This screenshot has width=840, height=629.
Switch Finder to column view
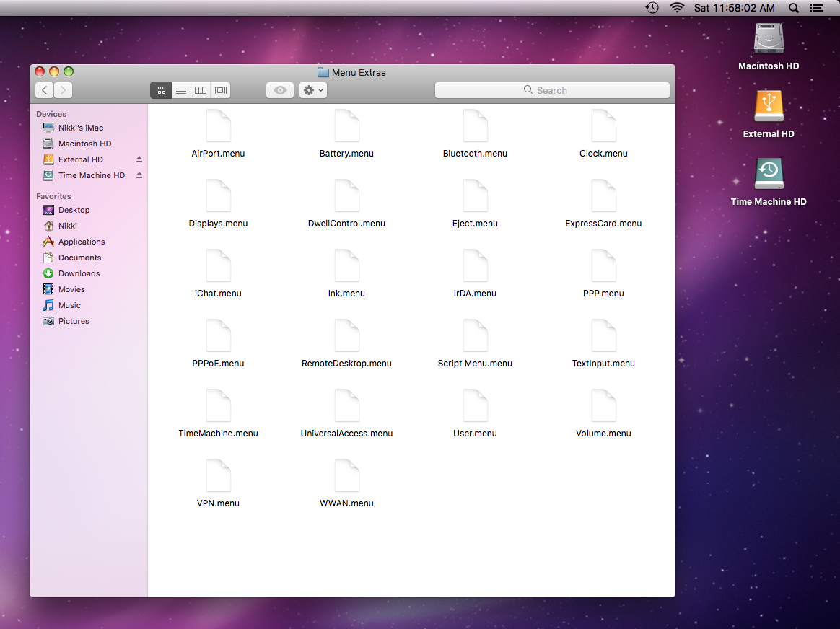[x=201, y=90]
